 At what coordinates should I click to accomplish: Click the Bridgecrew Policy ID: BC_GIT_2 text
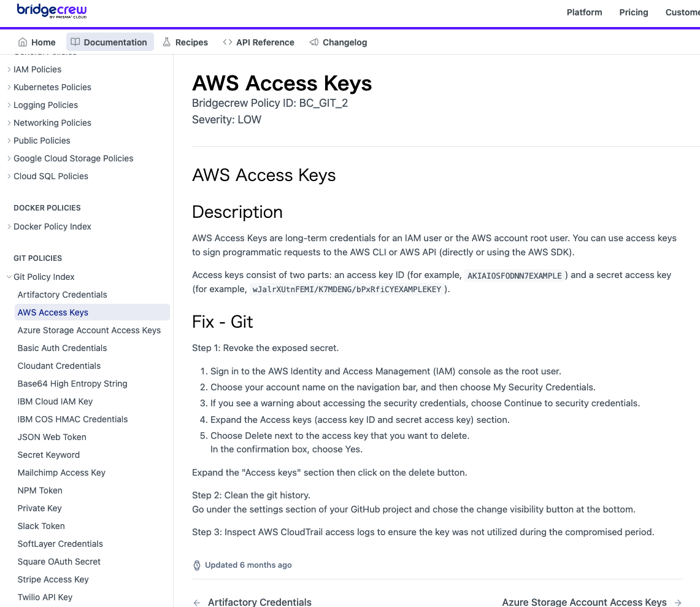point(270,103)
